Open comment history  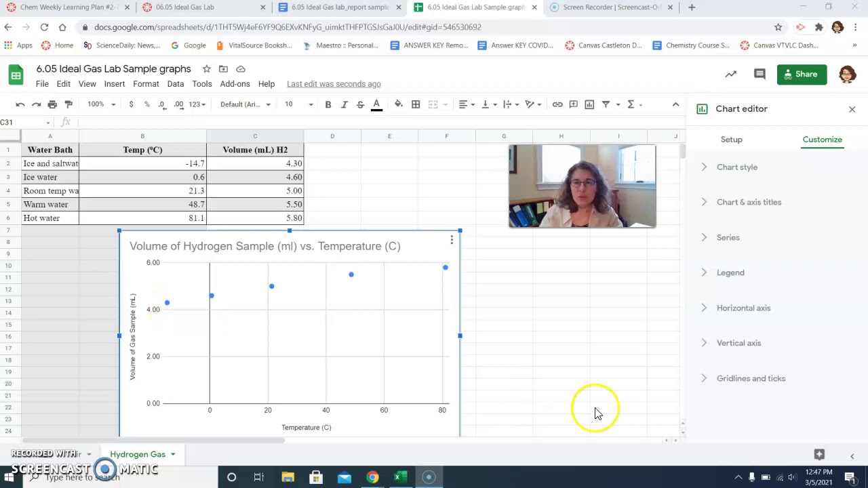pos(759,75)
